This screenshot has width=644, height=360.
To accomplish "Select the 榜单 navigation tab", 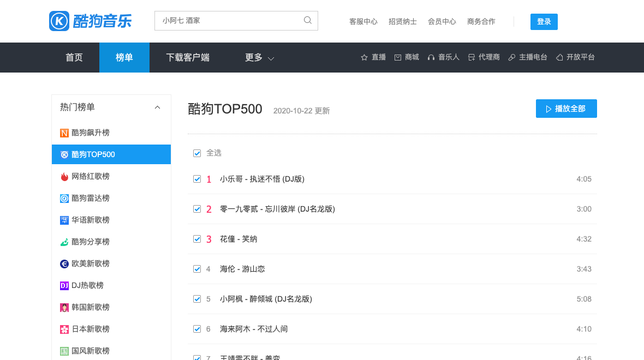I will (x=124, y=57).
